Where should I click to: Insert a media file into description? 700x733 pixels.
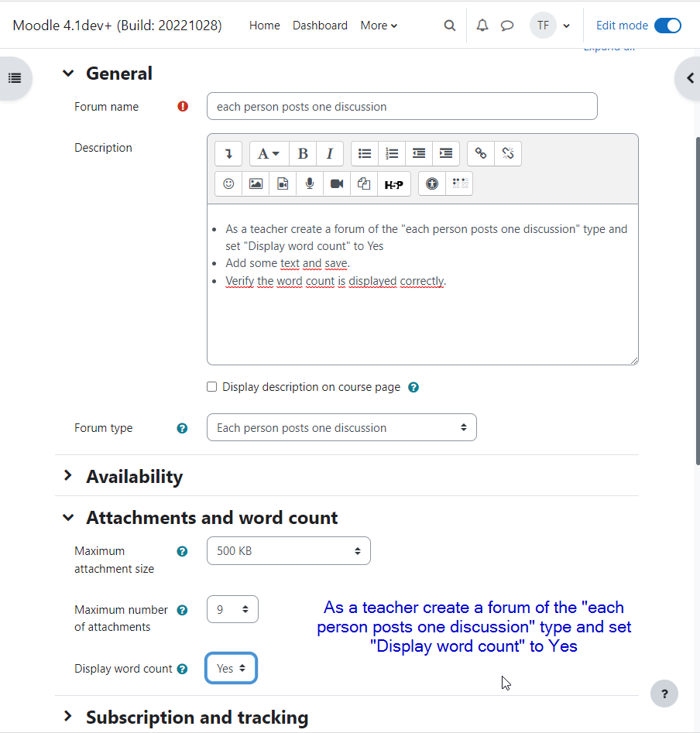tap(283, 183)
